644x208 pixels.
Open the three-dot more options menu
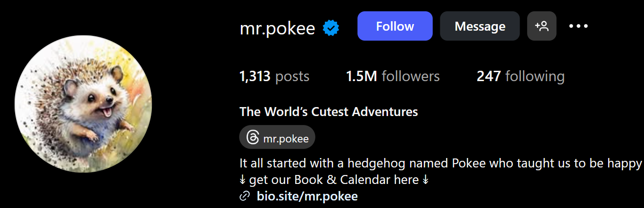578,26
